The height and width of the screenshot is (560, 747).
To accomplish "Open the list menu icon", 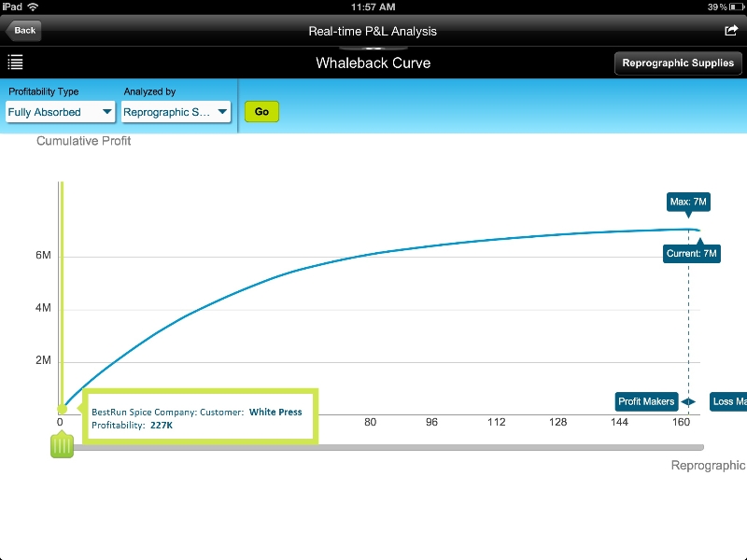I will coord(15,63).
